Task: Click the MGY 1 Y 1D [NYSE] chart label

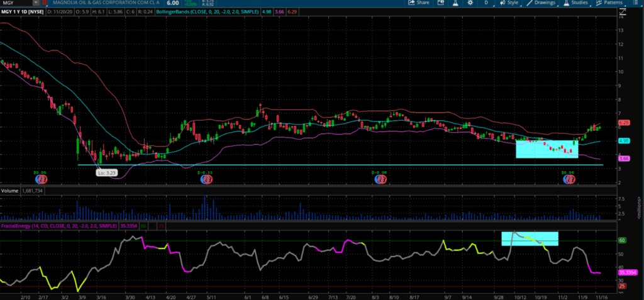Action: pyautogui.click(x=21, y=12)
